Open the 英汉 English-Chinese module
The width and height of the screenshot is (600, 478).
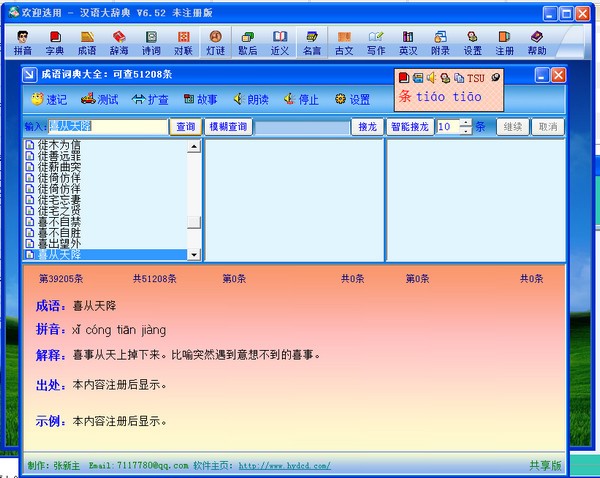click(408, 43)
